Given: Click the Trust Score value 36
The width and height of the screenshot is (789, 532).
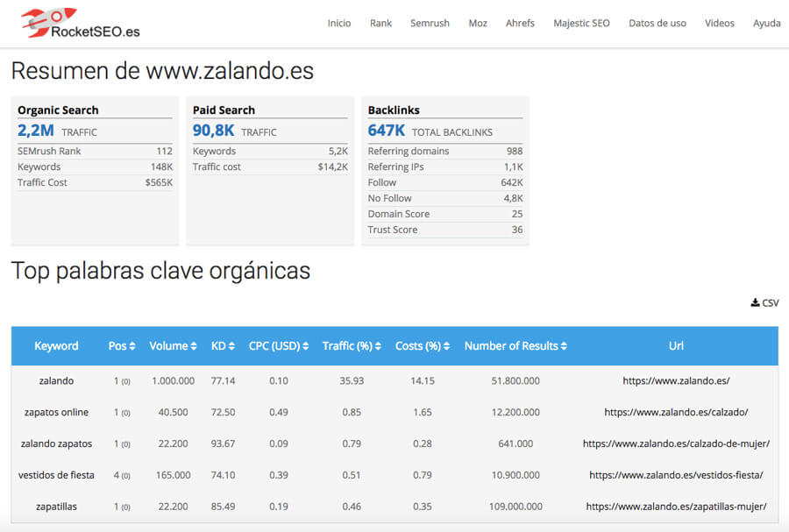Looking at the screenshot, I should tap(517, 230).
